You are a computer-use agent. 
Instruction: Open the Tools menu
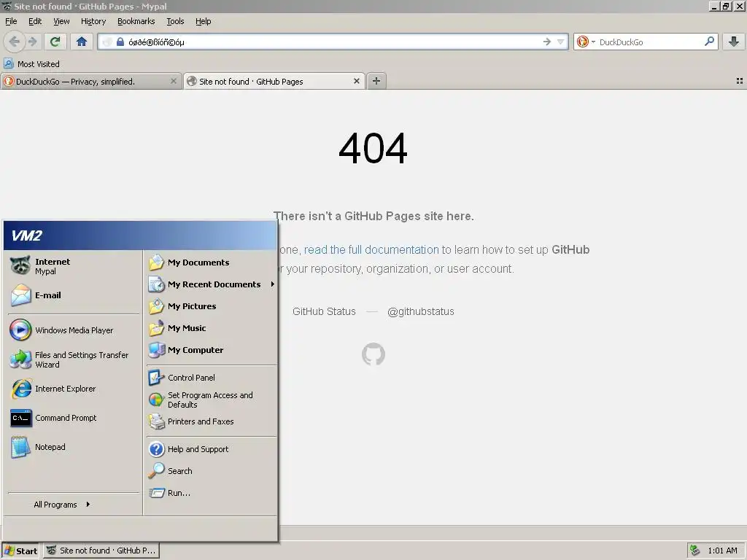[175, 21]
